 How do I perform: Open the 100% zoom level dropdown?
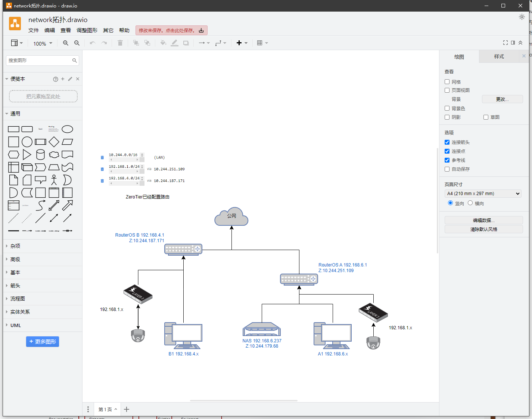point(43,43)
